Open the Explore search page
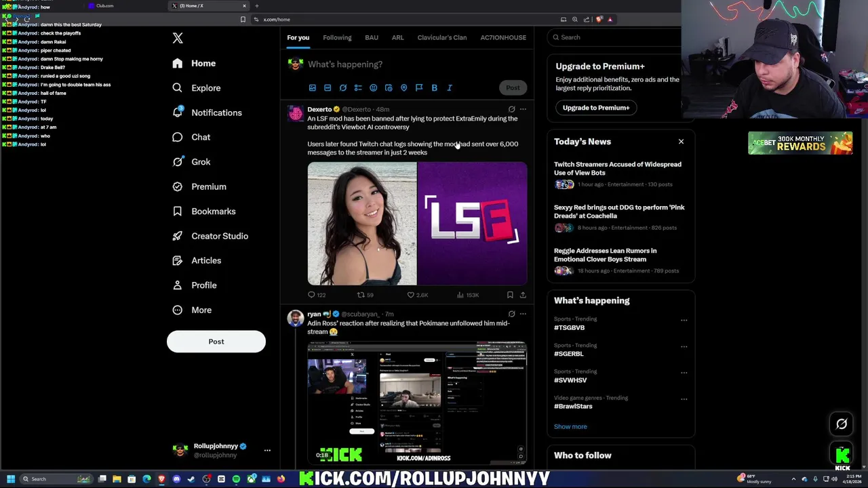The height and width of the screenshot is (488, 868). [x=197, y=88]
